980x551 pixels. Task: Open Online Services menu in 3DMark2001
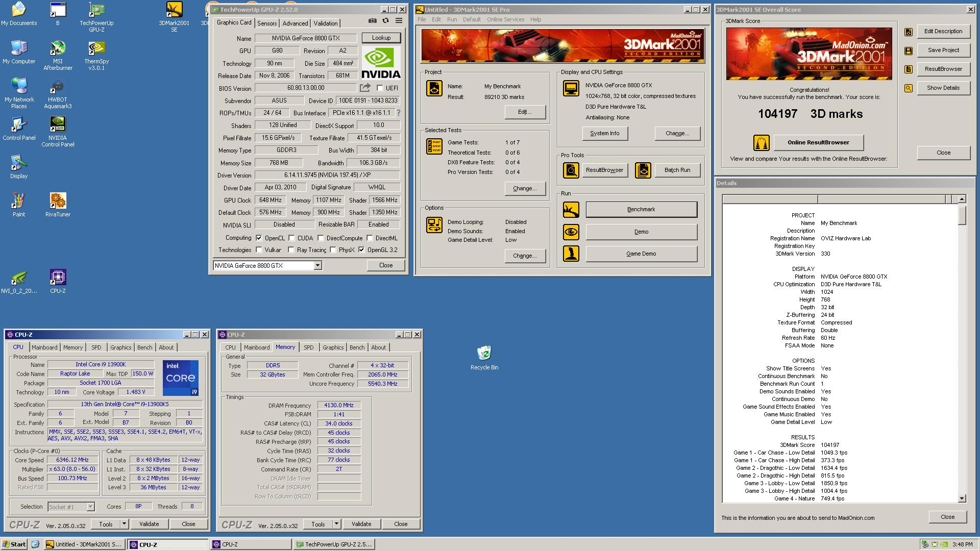[x=505, y=19]
